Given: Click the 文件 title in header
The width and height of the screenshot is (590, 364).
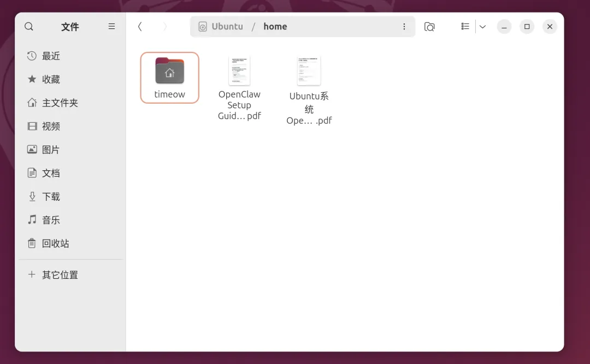Looking at the screenshot, I should click(x=70, y=27).
